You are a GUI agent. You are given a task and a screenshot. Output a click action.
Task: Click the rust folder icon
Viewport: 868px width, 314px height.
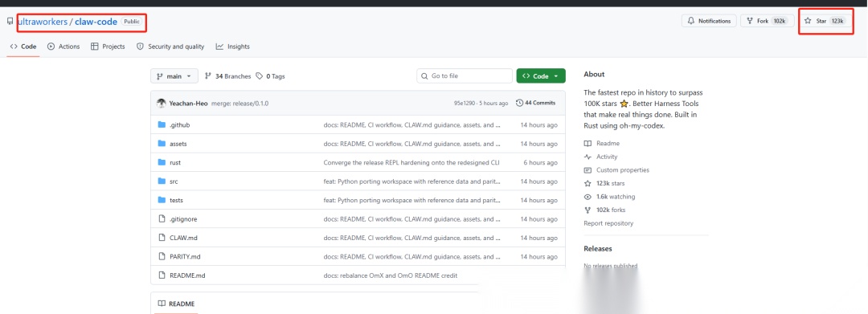point(162,162)
